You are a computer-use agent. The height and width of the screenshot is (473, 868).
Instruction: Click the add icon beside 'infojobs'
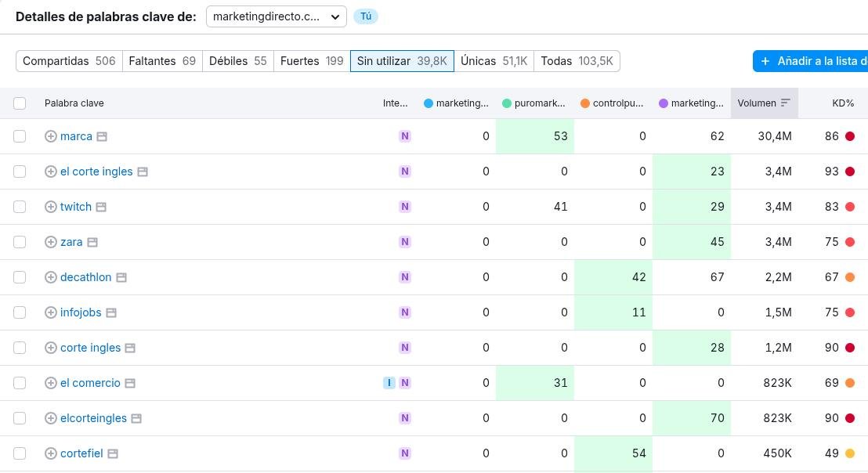click(x=51, y=312)
